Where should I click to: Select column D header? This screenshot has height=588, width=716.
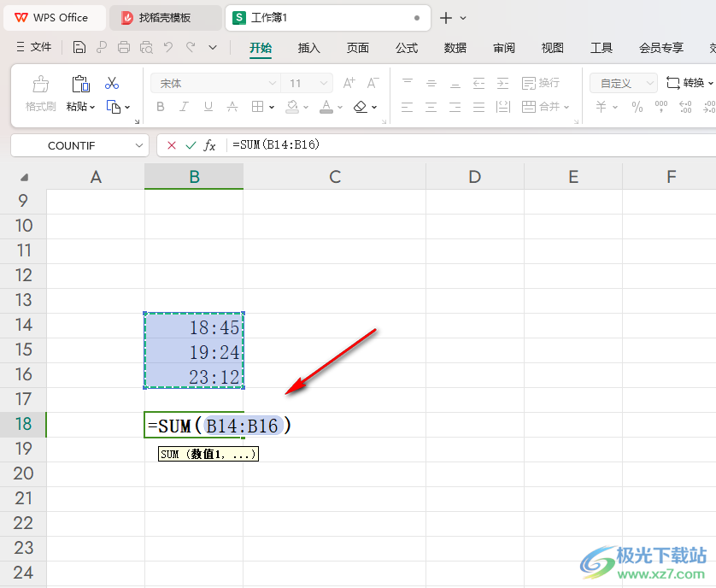point(474,177)
